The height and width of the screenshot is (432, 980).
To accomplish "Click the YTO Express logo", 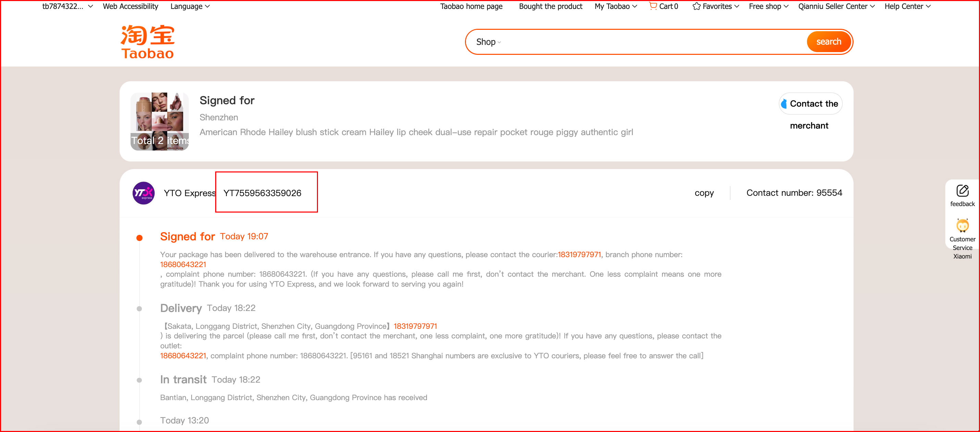I will coord(144,193).
